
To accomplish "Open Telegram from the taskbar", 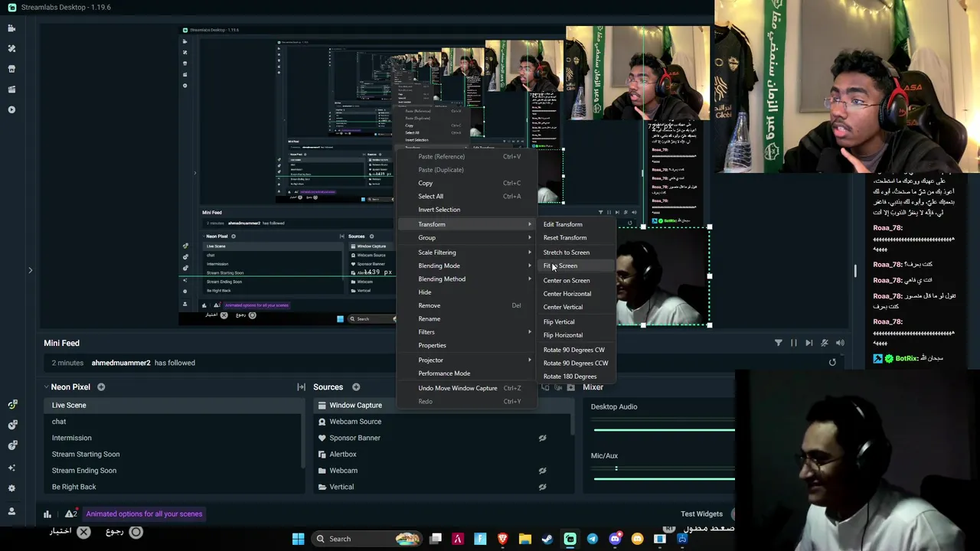I will pos(593,539).
